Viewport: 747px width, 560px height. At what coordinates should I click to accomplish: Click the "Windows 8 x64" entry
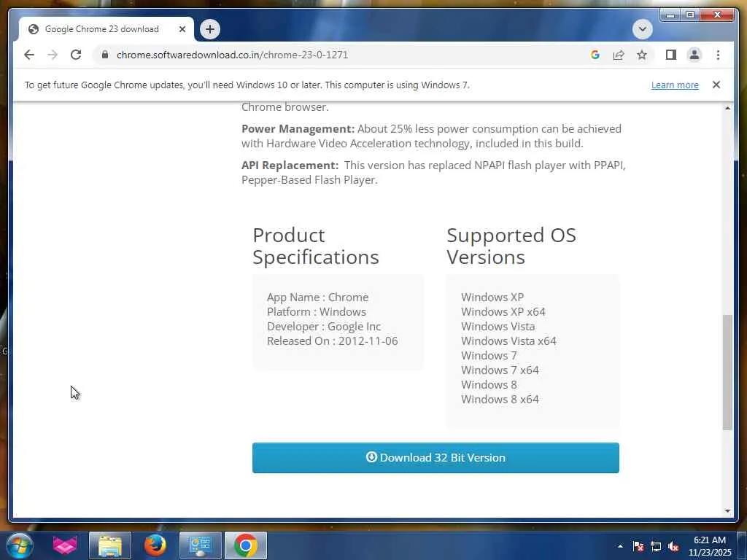[x=500, y=399]
